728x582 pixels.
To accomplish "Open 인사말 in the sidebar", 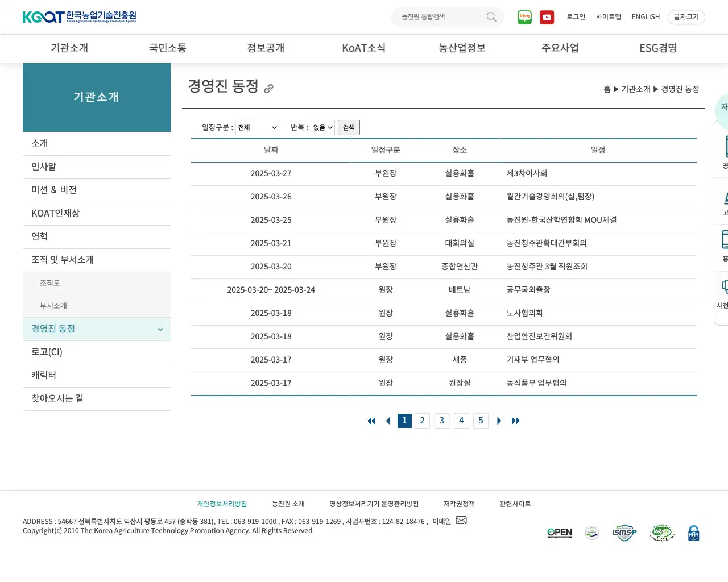I will (97, 167).
